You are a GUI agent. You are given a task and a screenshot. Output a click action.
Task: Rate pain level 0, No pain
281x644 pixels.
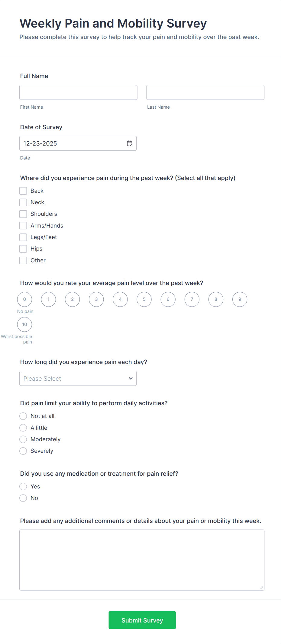[24, 299]
